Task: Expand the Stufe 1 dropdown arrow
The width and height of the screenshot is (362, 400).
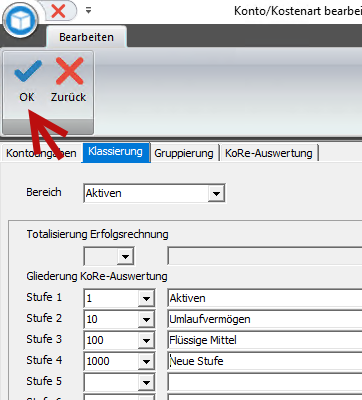Action: [146, 298]
